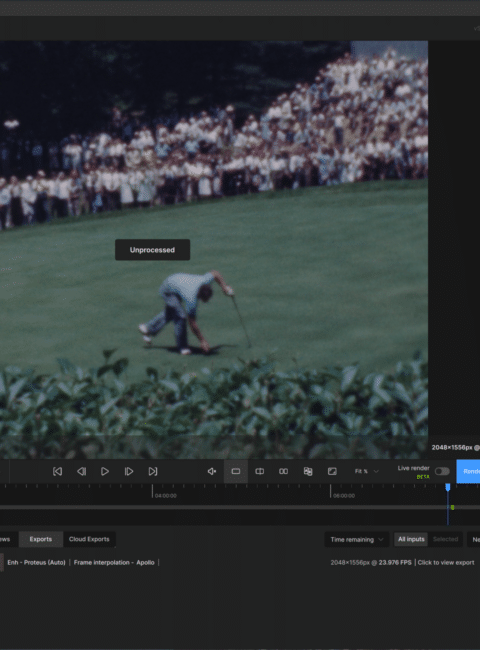
Task: Open the fullscreen preview icon
Action: 332,471
